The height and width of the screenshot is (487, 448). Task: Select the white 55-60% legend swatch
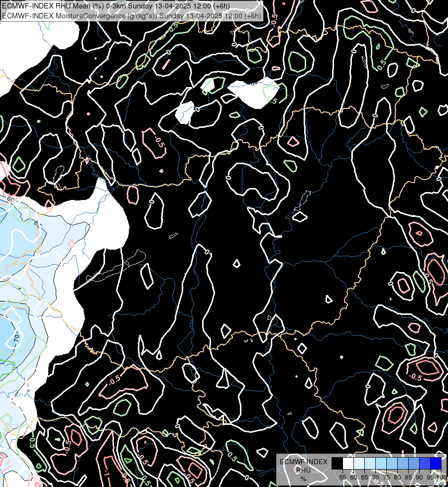348,463
